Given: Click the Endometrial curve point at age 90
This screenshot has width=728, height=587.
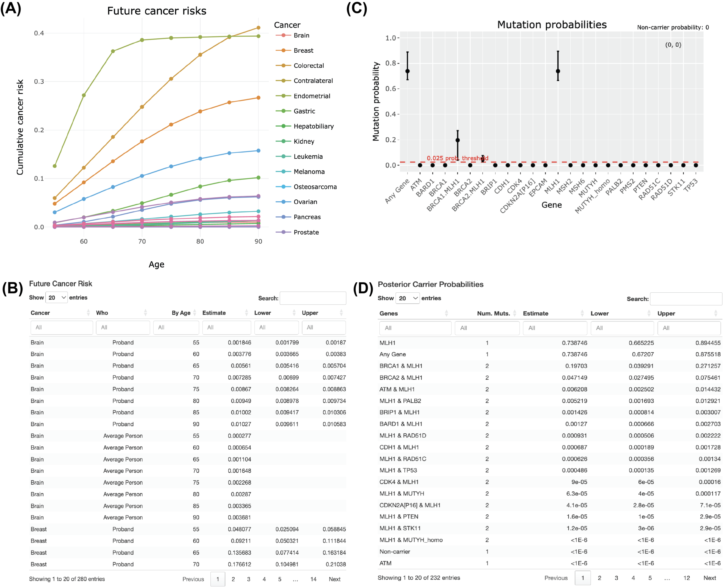Looking at the screenshot, I should point(258,36).
